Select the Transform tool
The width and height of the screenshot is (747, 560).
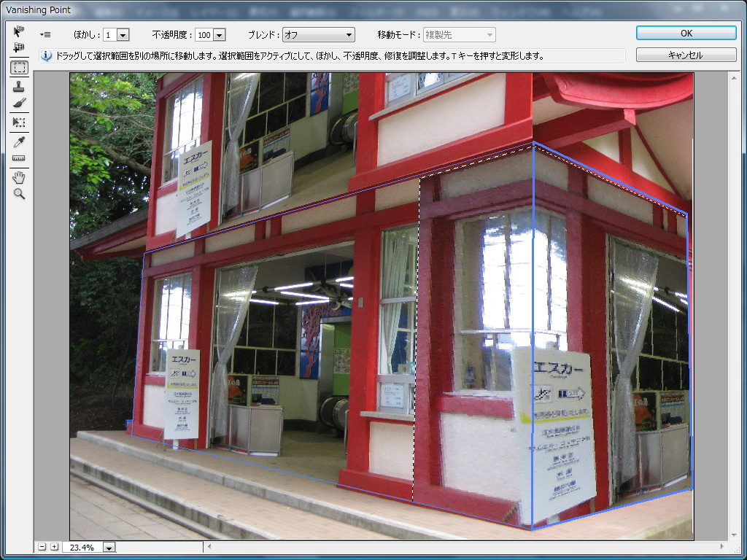pyautogui.click(x=18, y=122)
